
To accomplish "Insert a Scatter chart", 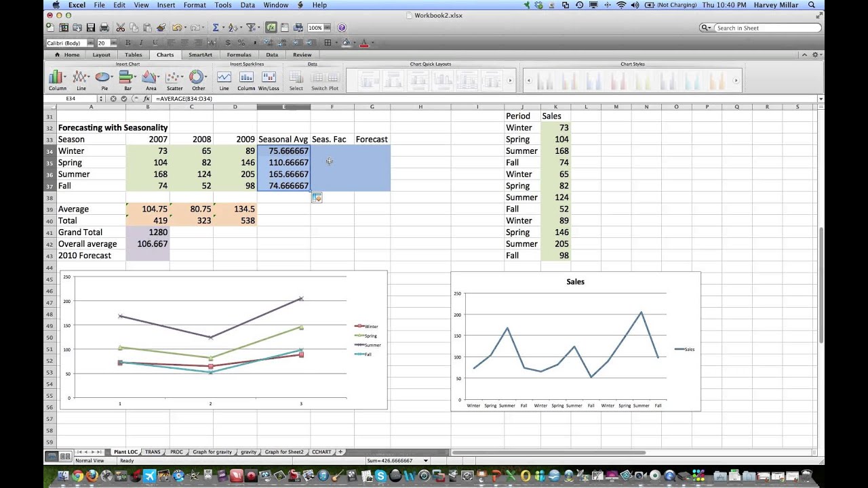I will [174, 80].
